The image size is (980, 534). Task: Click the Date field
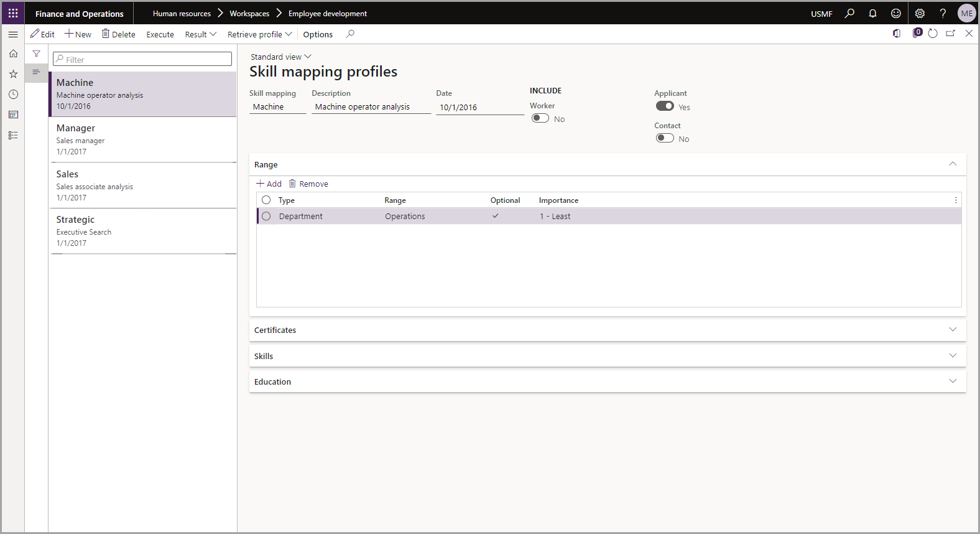[480, 107]
